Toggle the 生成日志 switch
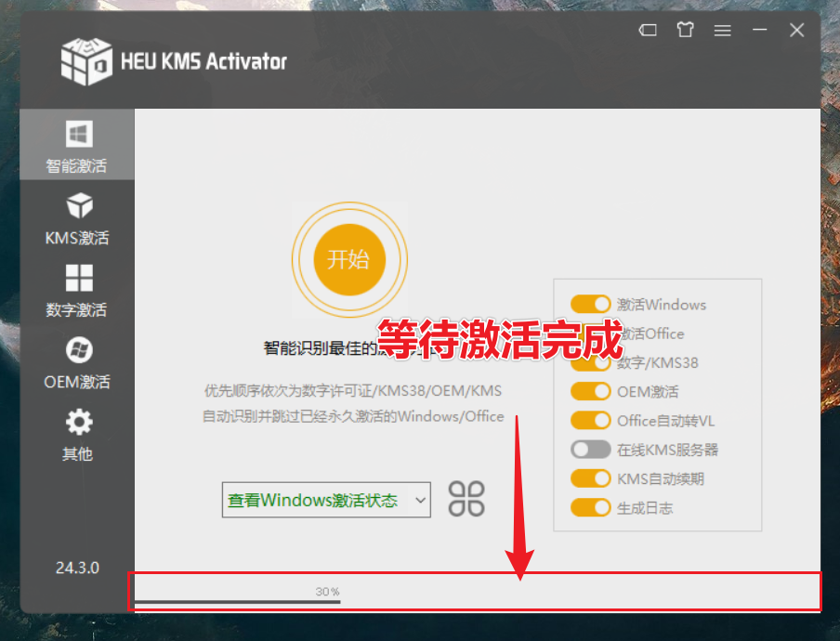 [x=590, y=507]
